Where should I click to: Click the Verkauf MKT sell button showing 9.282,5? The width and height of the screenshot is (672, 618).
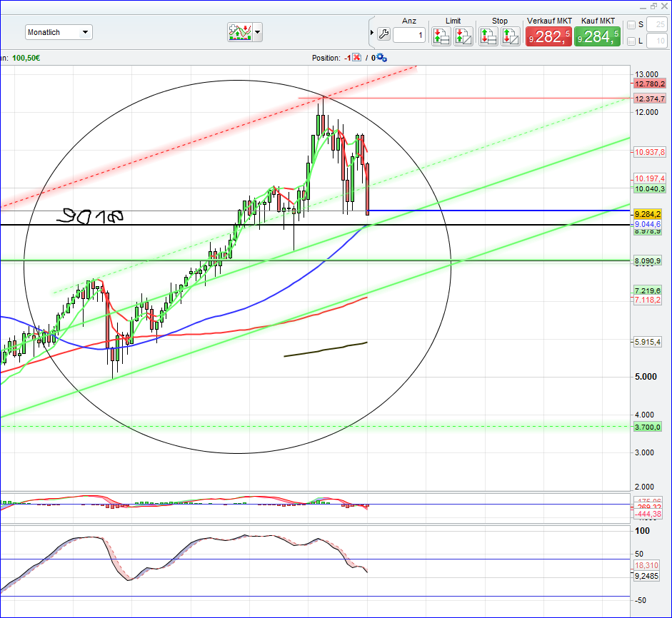coord(548,35)
